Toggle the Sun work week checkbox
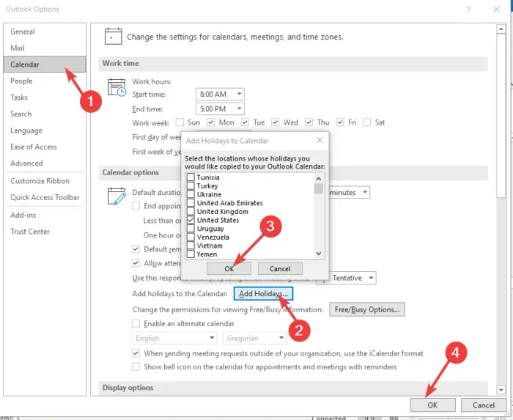 180,122
